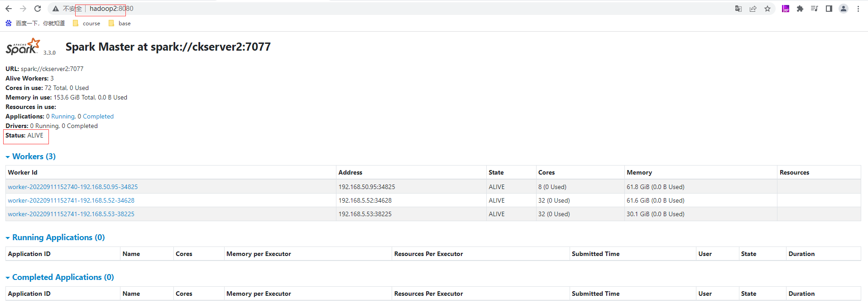Open the translate page icon
Viewport: 868px width, 308px height.
click(x=739, y=9)
